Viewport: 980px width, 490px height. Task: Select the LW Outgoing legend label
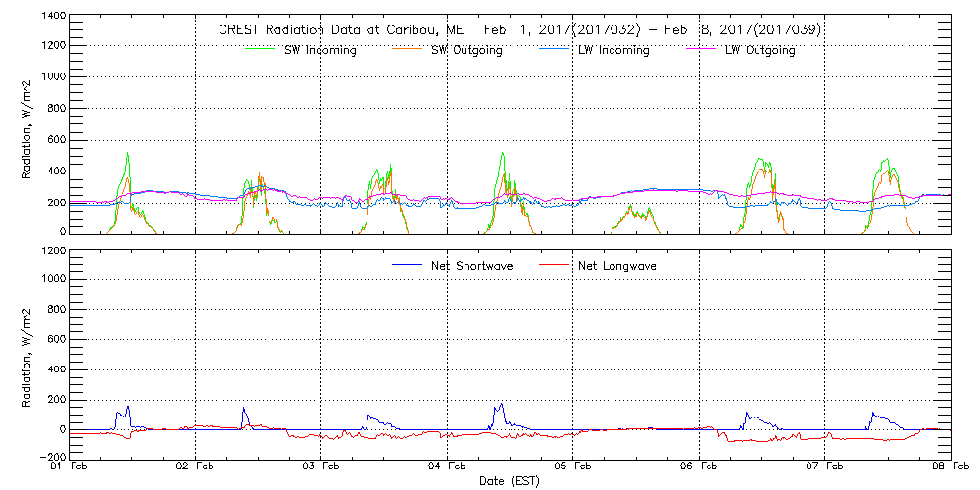[759, 50]
